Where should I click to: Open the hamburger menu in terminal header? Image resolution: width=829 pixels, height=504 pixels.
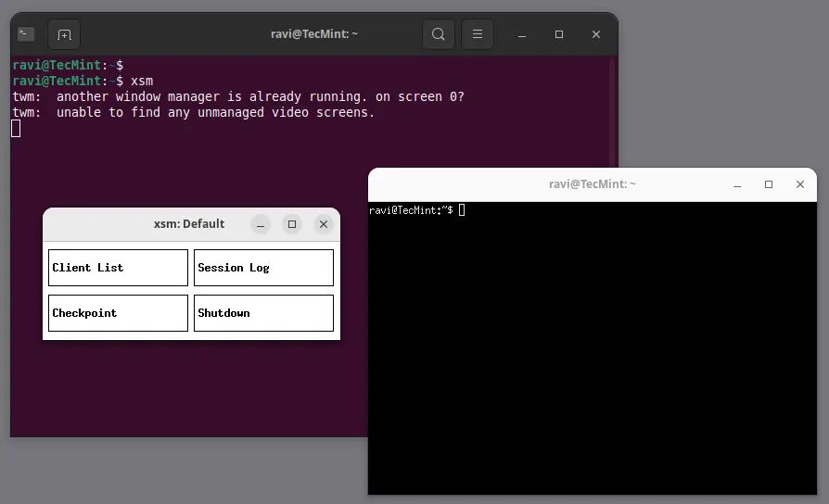[x=477, y=34]
